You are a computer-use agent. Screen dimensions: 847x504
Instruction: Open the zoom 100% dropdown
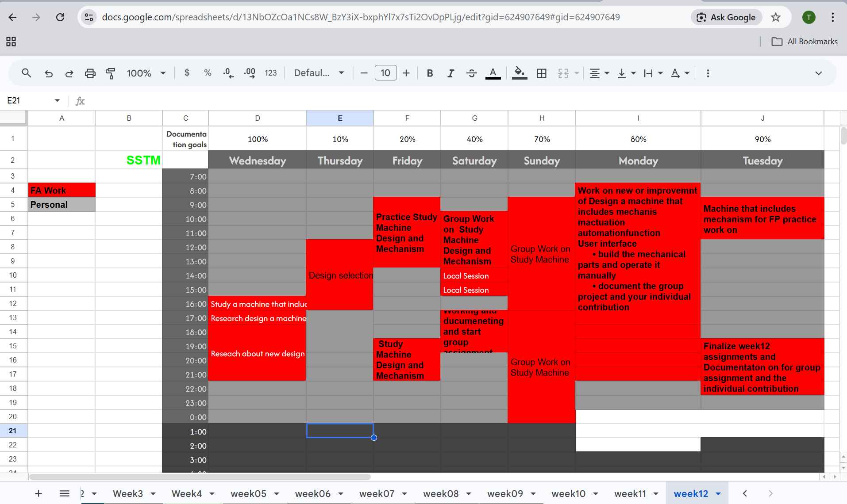click(x=146, y=73)
